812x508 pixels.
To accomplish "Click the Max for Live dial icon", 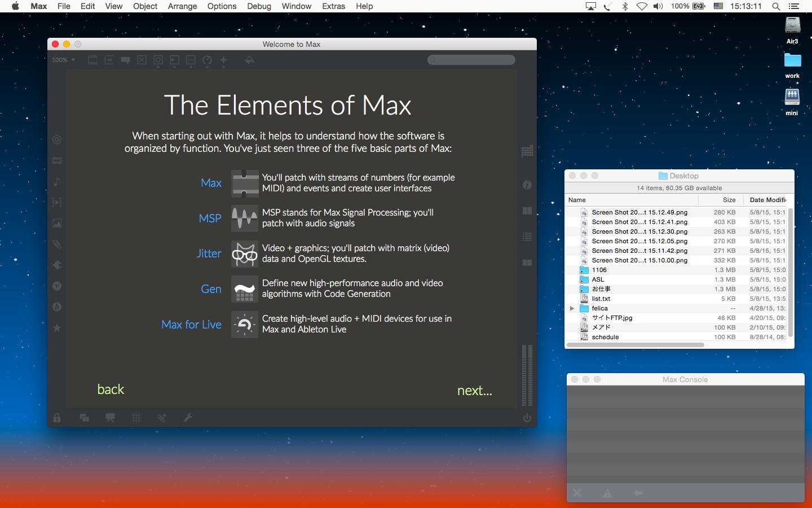I will tap(245, 325).
